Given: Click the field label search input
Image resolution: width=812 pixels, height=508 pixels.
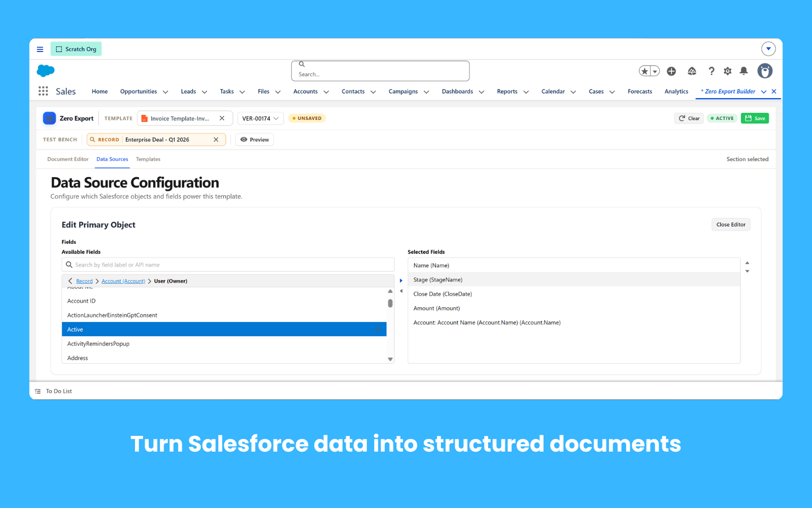Looking at the screenshot, I should pyautogui.click(x=228, y=265).
